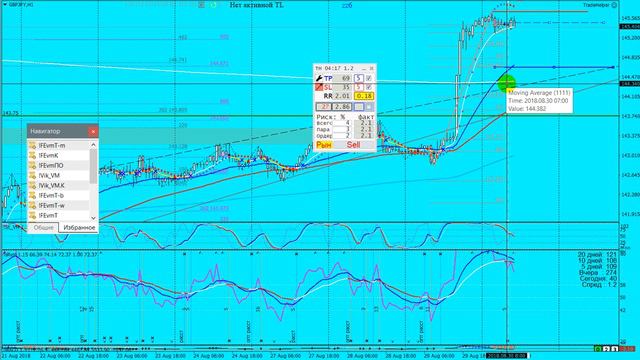Click the box showing 27 in trade panel
This screenshot has width=640, height=360.
tap(324, 107)
